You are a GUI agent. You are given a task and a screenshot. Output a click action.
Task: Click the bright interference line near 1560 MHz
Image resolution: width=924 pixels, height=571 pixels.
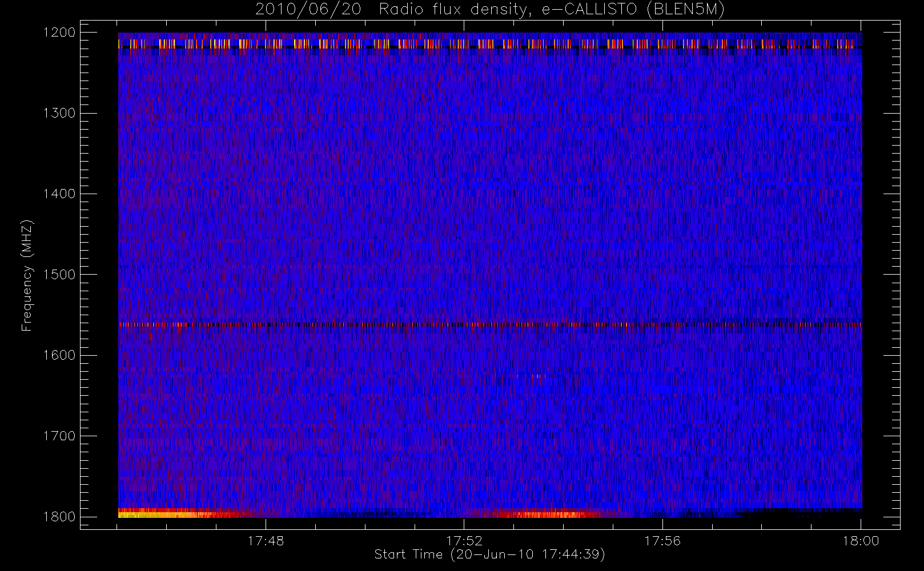(x=490, y=324)
